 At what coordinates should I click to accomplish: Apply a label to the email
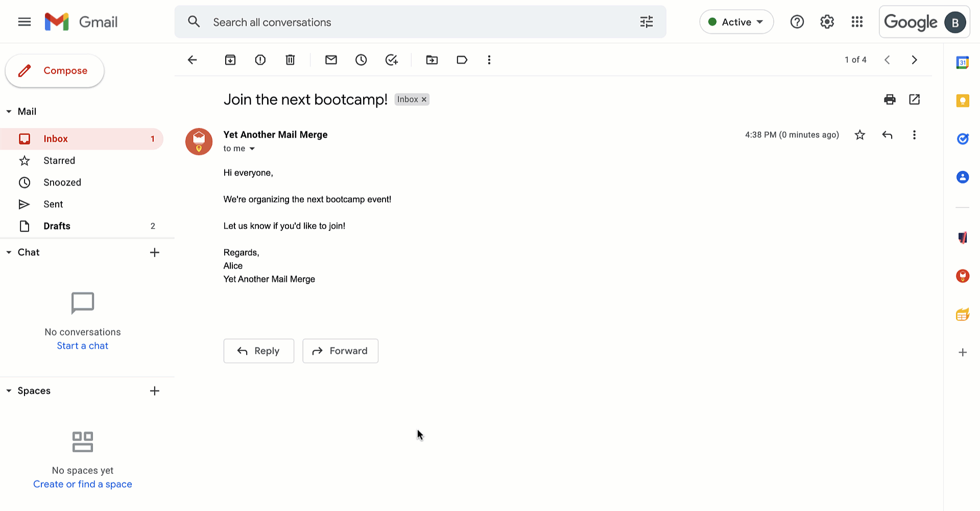(x=462, y=60)
